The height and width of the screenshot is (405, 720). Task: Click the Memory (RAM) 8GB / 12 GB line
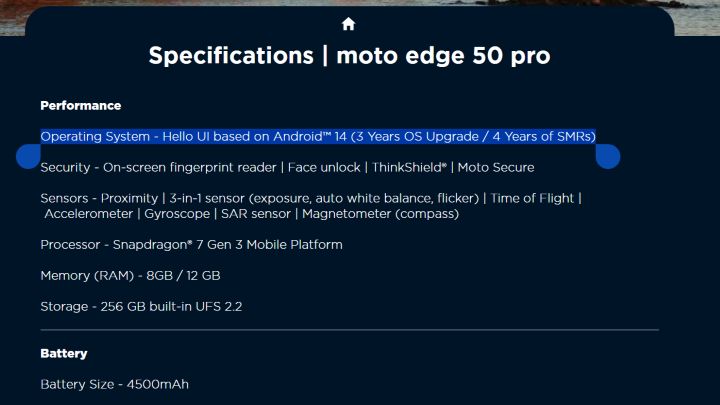[130, 276]
